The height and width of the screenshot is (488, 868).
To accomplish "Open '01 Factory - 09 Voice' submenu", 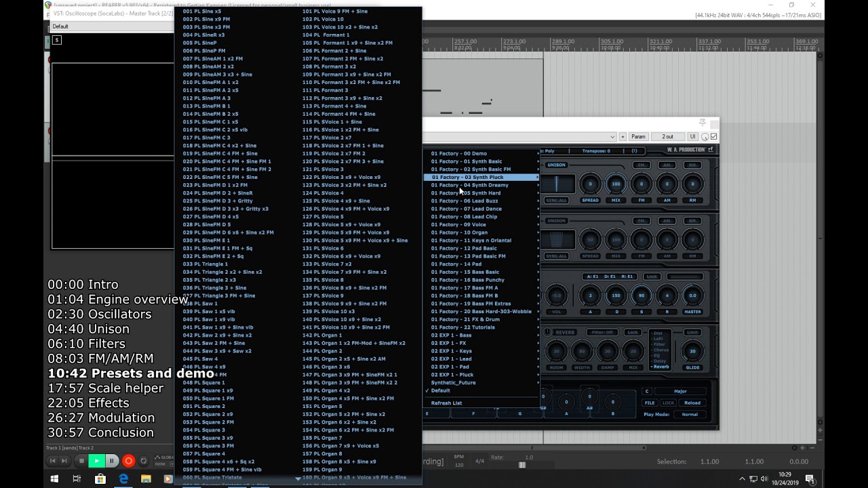I will coord(483,224).
